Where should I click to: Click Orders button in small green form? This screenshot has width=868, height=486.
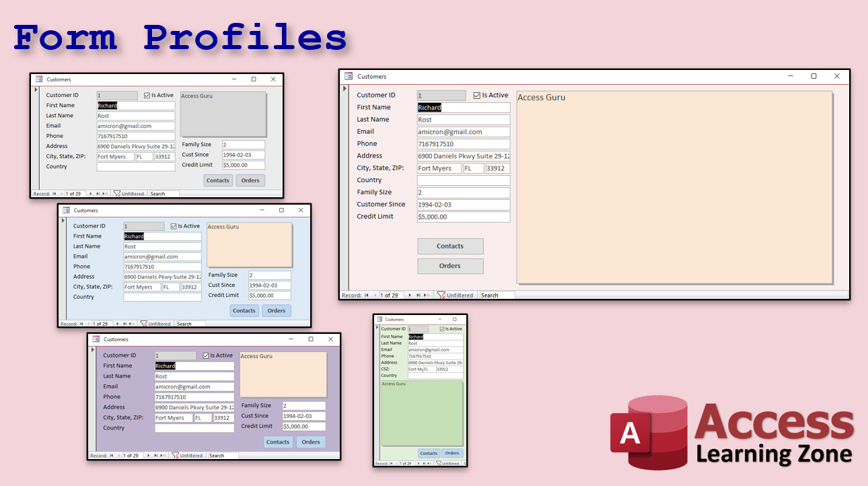tap(452, 453)
